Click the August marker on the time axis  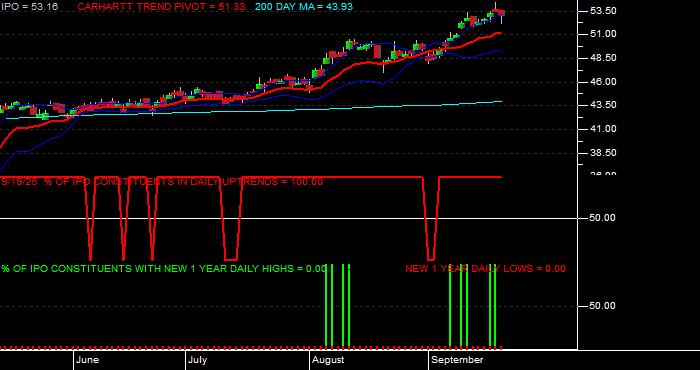pos(328,360)
